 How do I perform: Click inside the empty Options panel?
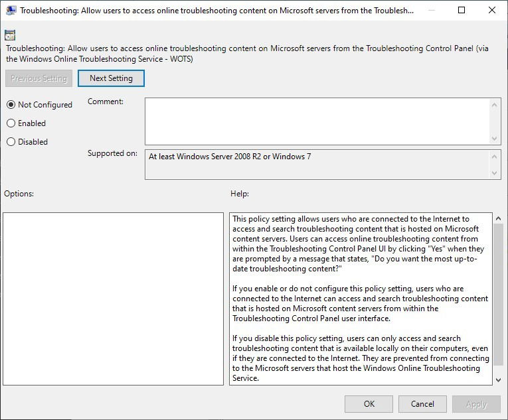[113, 299]
